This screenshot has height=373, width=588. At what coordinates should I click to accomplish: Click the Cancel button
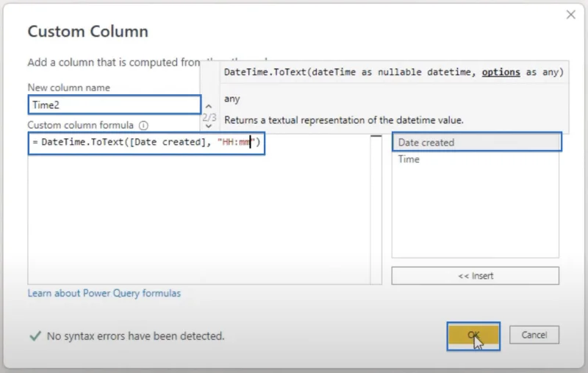click(534, 335)
